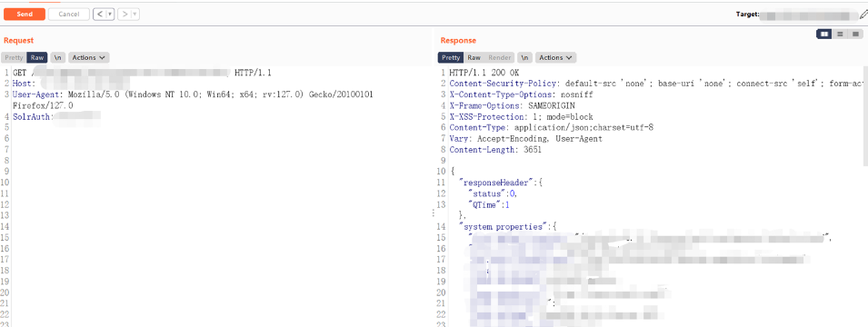Switch Response view to Raw tab
The image size is (868, 327).
(474, 57)
